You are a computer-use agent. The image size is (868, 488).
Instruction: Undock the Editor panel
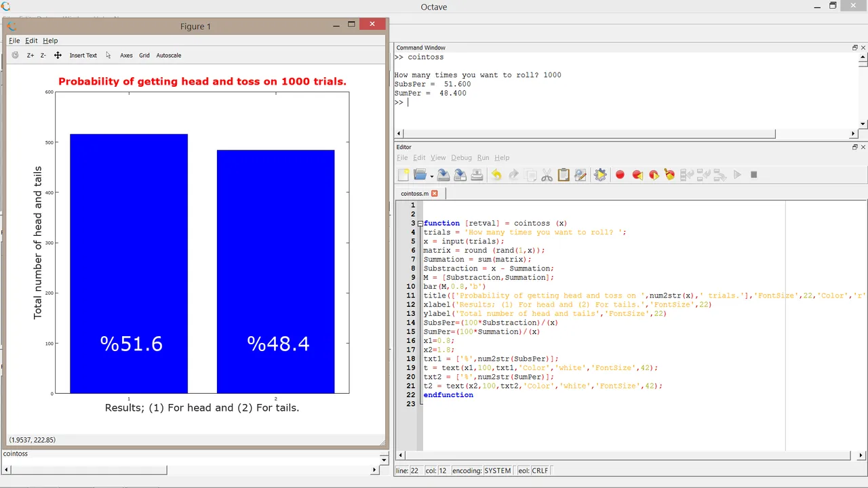tap(855, 147)
